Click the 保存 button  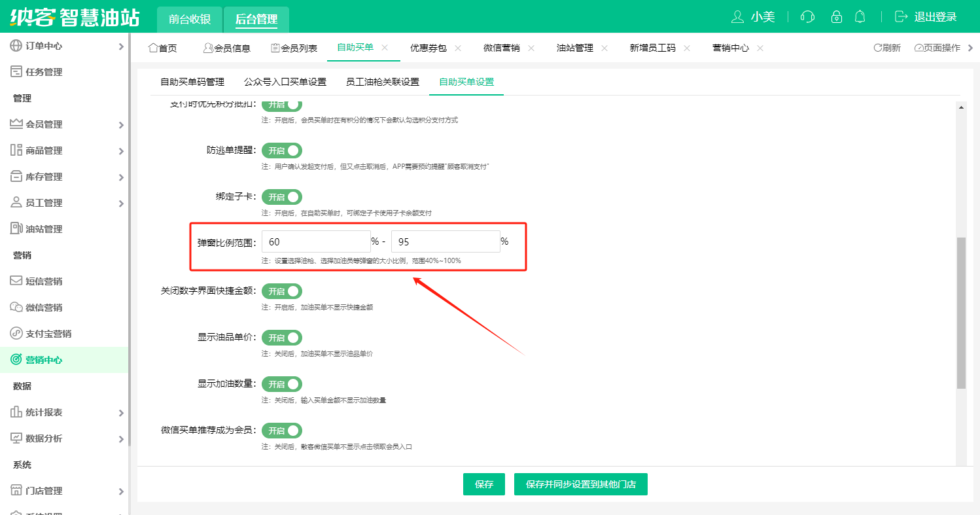point(483,484)
